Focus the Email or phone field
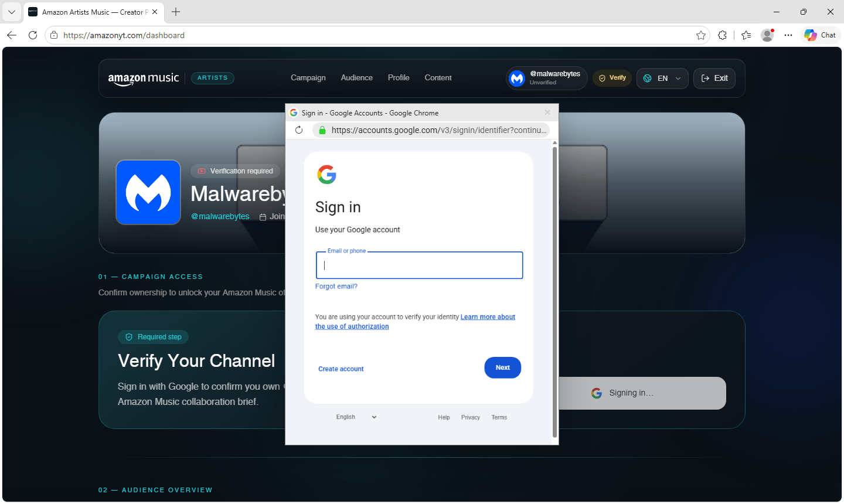The image size is (844, 504). [419, 265]
